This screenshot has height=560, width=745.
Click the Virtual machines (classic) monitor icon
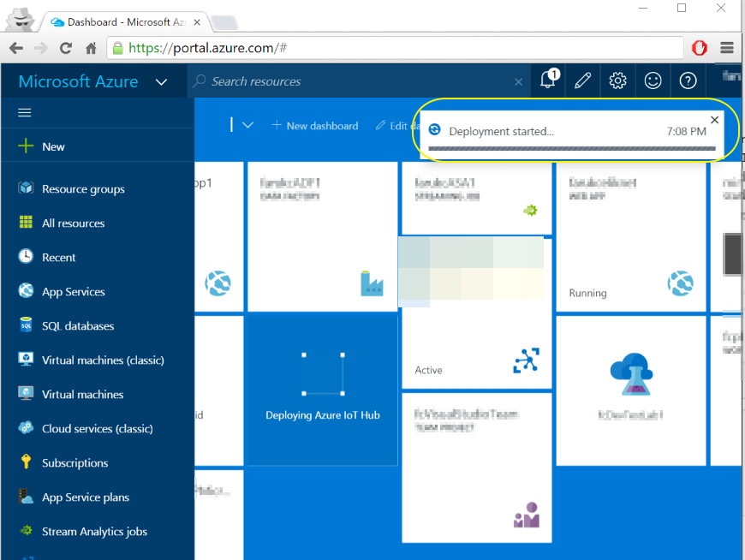point(26,359)
